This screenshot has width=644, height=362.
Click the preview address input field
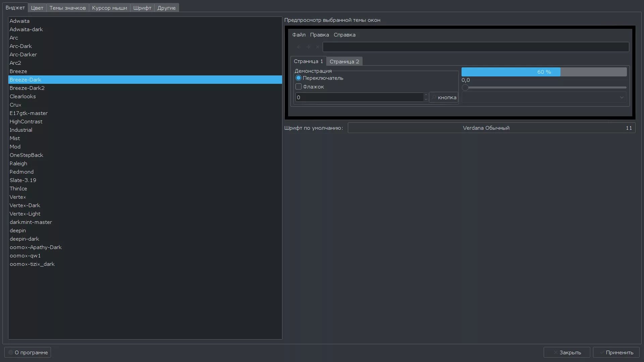tap(475, 47)
